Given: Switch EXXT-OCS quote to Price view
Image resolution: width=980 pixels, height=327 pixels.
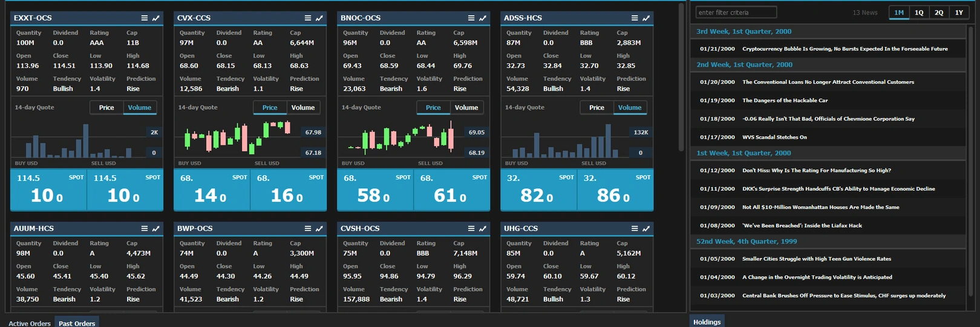Looking at the screenshot, I should coord(106,108).
